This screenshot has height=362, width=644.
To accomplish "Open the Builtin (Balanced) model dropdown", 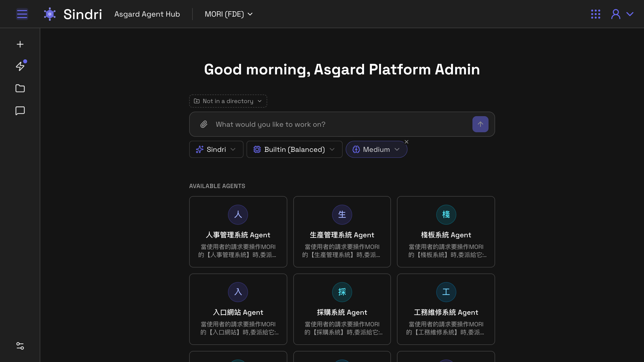I will click(294, 149).
